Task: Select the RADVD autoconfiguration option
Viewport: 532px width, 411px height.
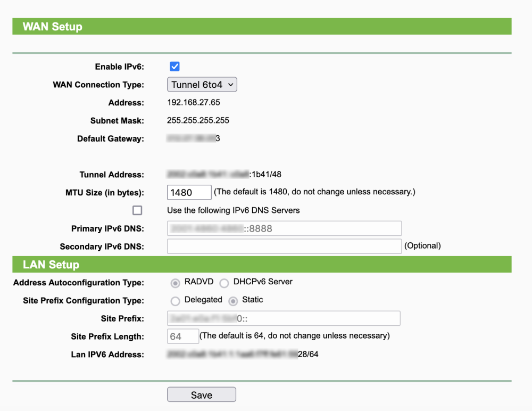Action: pyautogui.click(x=175, y=283)
